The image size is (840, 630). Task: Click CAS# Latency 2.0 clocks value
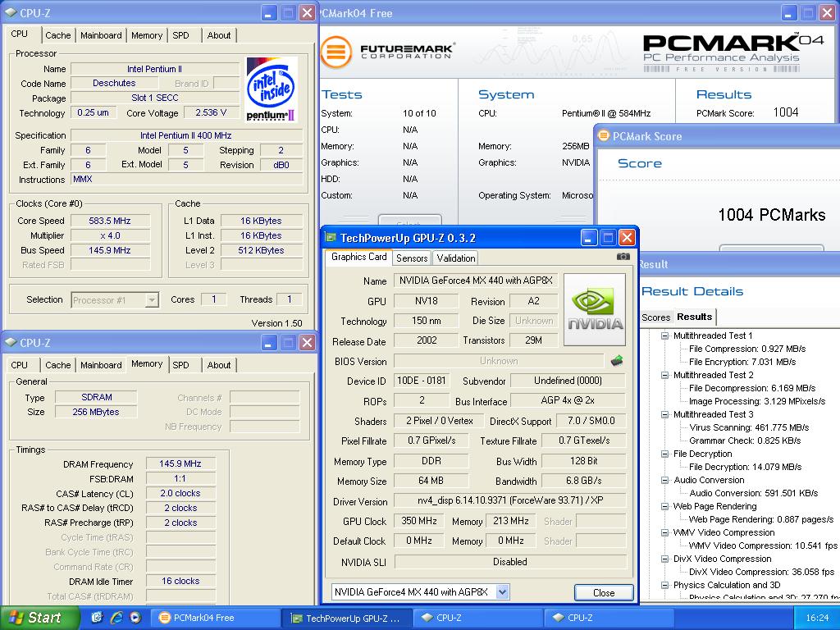pos(180,493)
